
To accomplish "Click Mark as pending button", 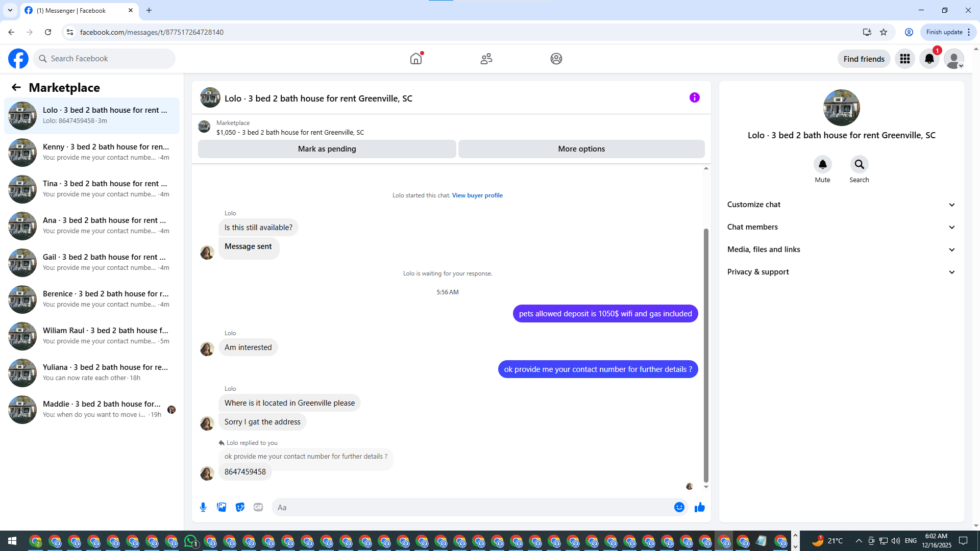I will click(x=327, y=149).
